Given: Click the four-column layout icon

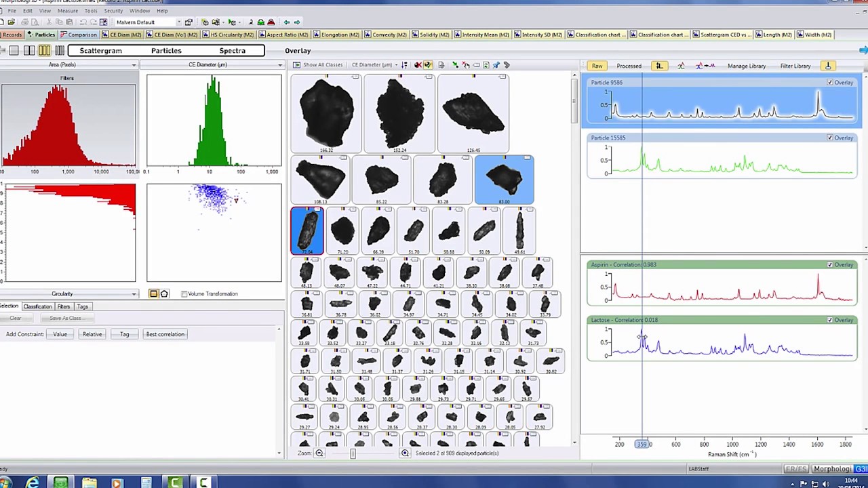Looking at the screenshot, I should click(60, 51).
